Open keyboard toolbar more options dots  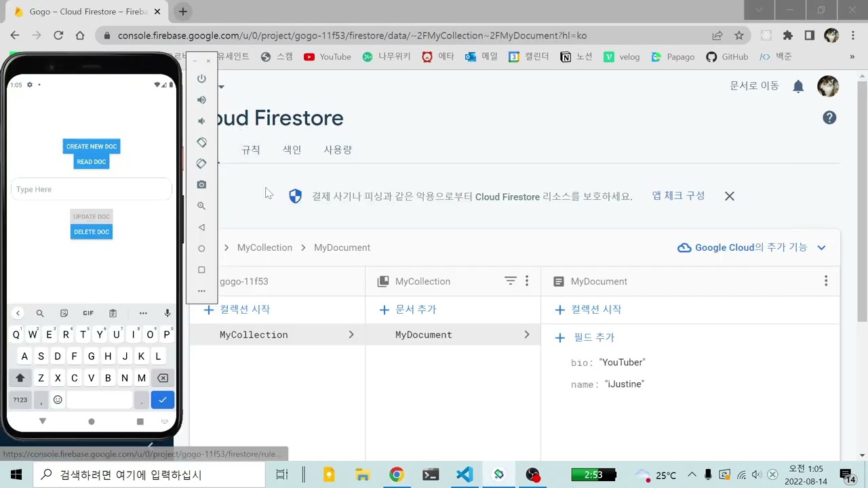[x=143, y=313]
